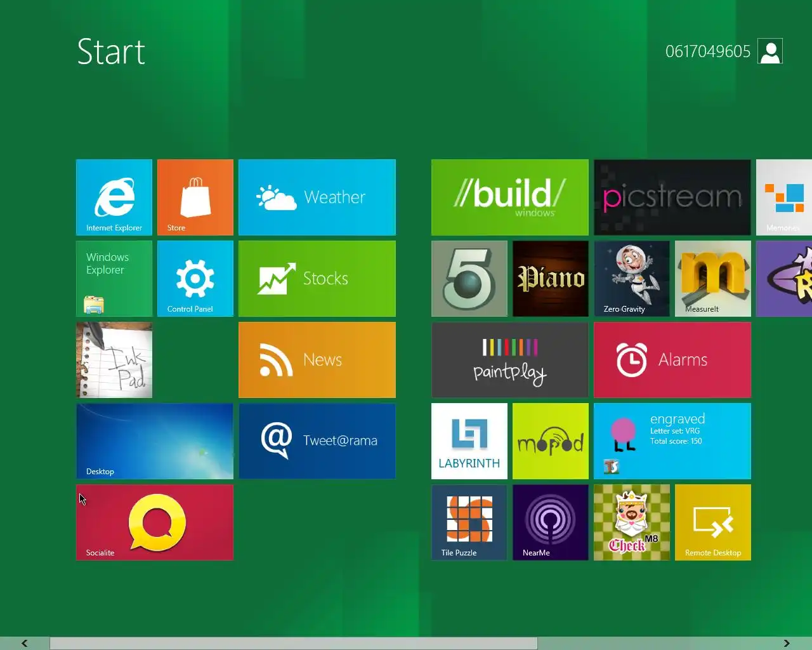Open the NearMe tile
Screen dimensions: 812x650
pyautogui.click(x=551, y=522)
